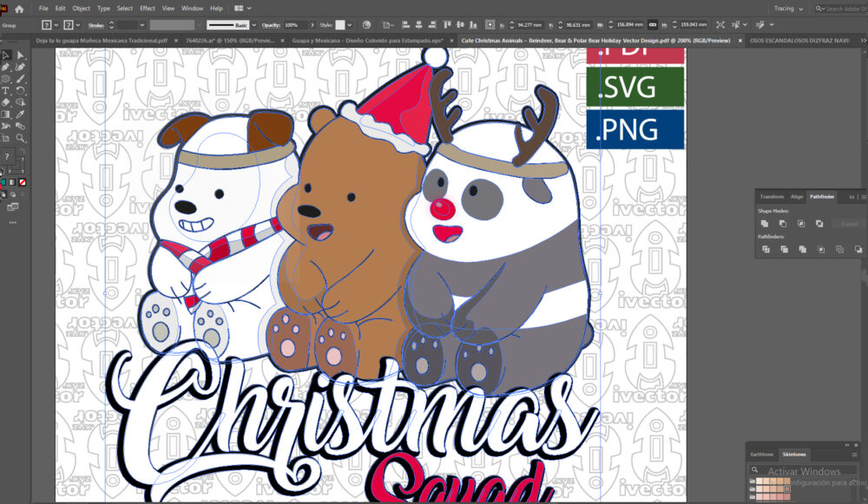The image size is (868, 504).
Task: Click the Opacity label link
Action: tap(271, 25)
